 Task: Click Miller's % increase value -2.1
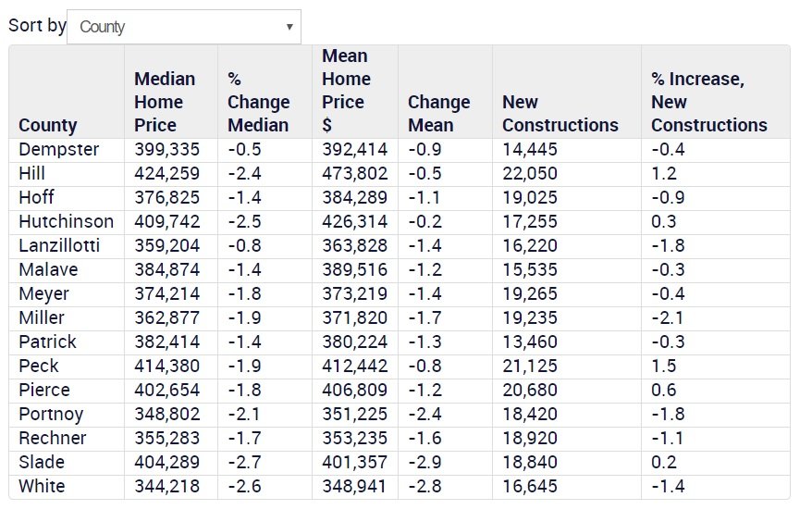668,317
